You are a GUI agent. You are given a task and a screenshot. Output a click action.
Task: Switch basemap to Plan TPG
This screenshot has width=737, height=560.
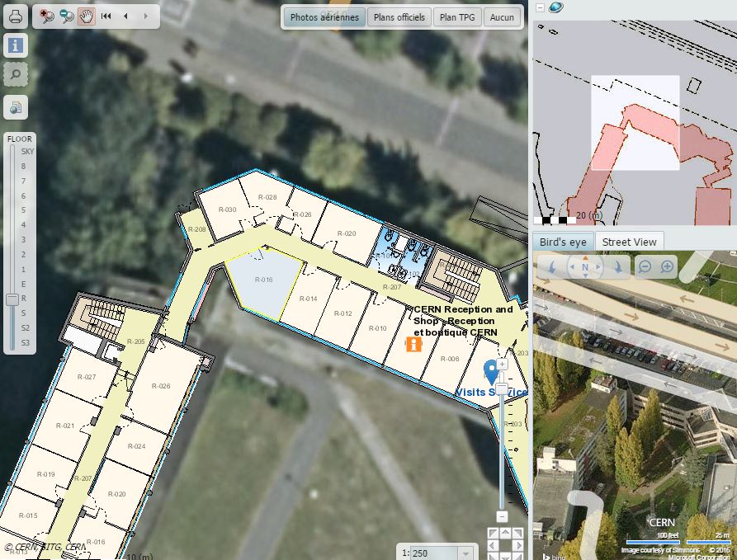click(x=457, y=17)
